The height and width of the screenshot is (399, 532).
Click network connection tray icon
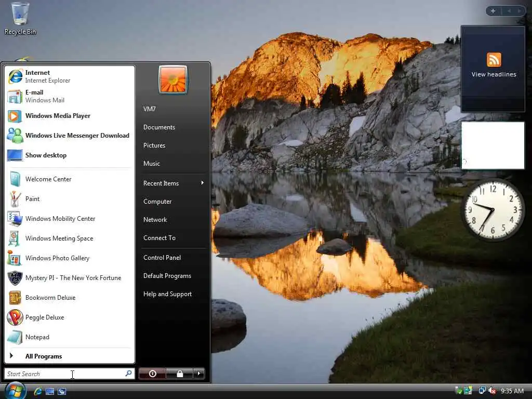point(482,391)
